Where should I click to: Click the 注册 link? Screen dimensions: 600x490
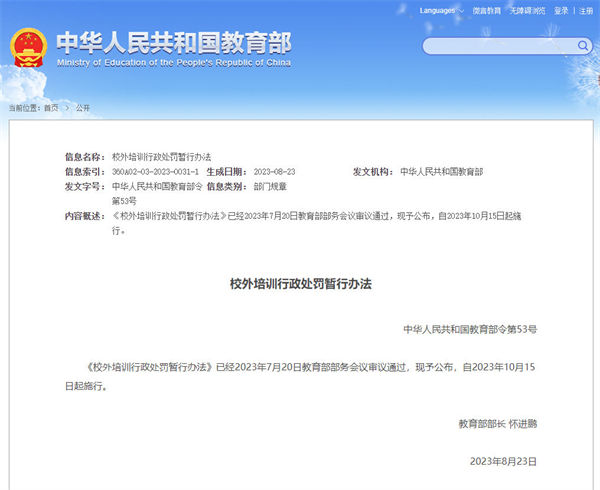(x=586, y=11)
